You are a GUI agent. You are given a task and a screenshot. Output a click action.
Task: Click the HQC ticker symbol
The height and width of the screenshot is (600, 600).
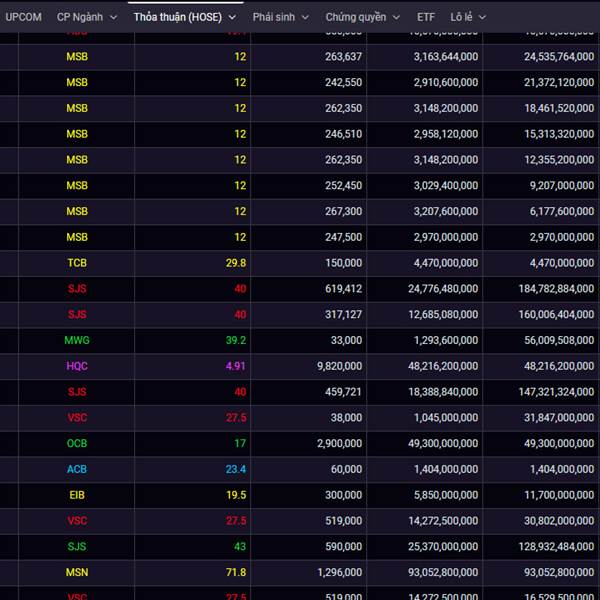[77, 366]
